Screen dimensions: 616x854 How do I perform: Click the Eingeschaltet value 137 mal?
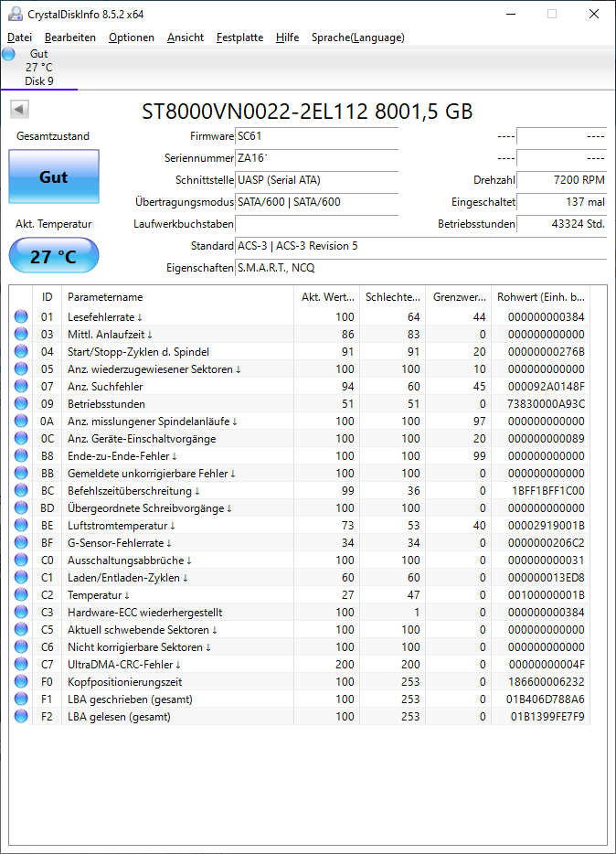[x=561, y=201]
